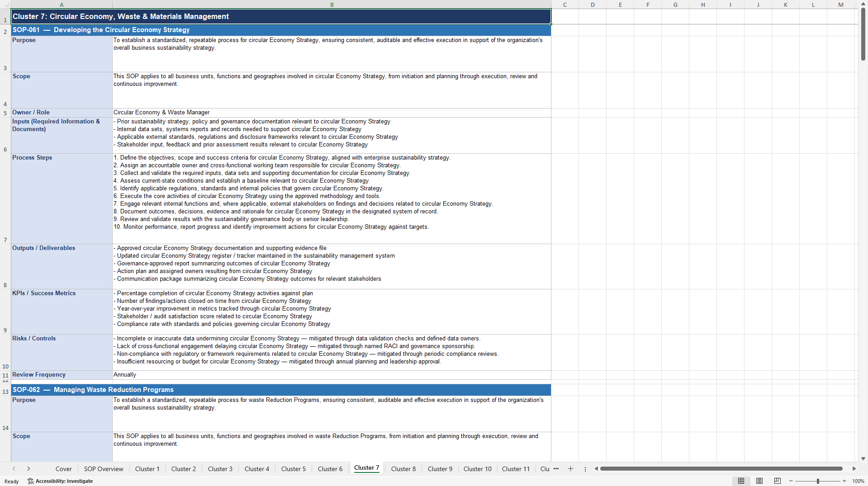The width and height of the screenshot is (868, 486).
Task: Open the sheet tab bar options dots
Action: point(585,469)
